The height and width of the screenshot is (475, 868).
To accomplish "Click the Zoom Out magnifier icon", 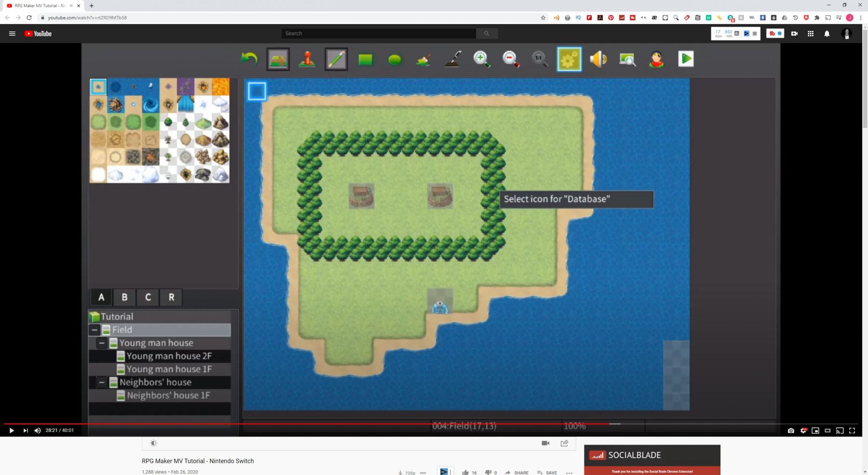I will [x=511, y=59].
